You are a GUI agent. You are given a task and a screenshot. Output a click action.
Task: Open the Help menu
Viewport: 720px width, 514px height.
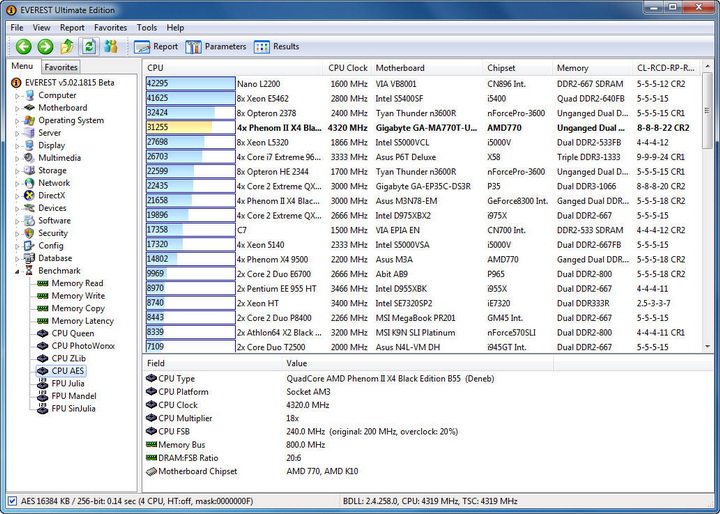[175, 28]
